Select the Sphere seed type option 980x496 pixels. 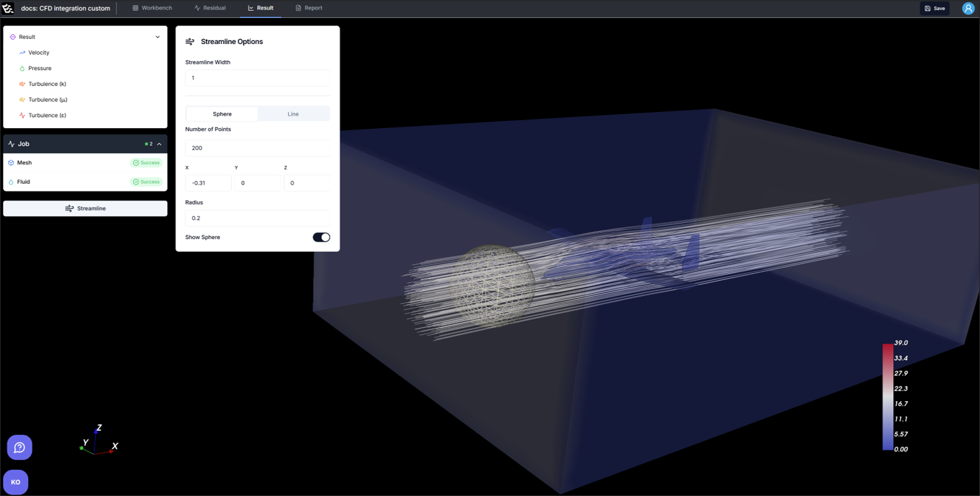pyautogui.click(x=222, y=114)
